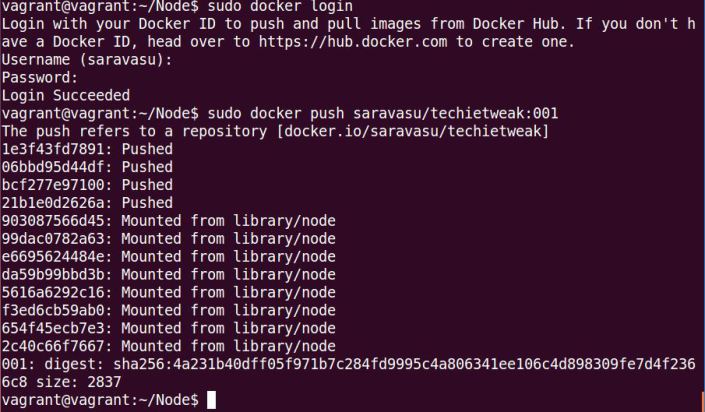
Task: Click the 'Login Succeeded' message line
Action: 66,95
